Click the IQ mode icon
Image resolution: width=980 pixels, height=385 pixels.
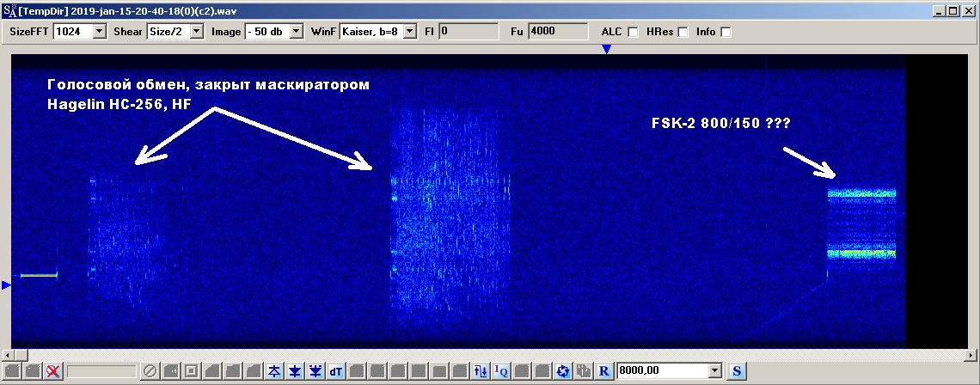(x=501, y=371)
